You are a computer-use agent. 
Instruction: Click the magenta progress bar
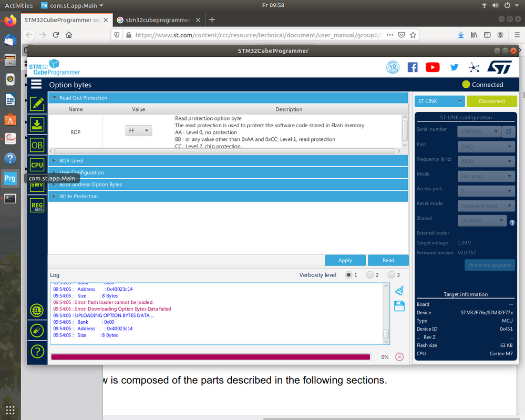click(x=211, y=357)
